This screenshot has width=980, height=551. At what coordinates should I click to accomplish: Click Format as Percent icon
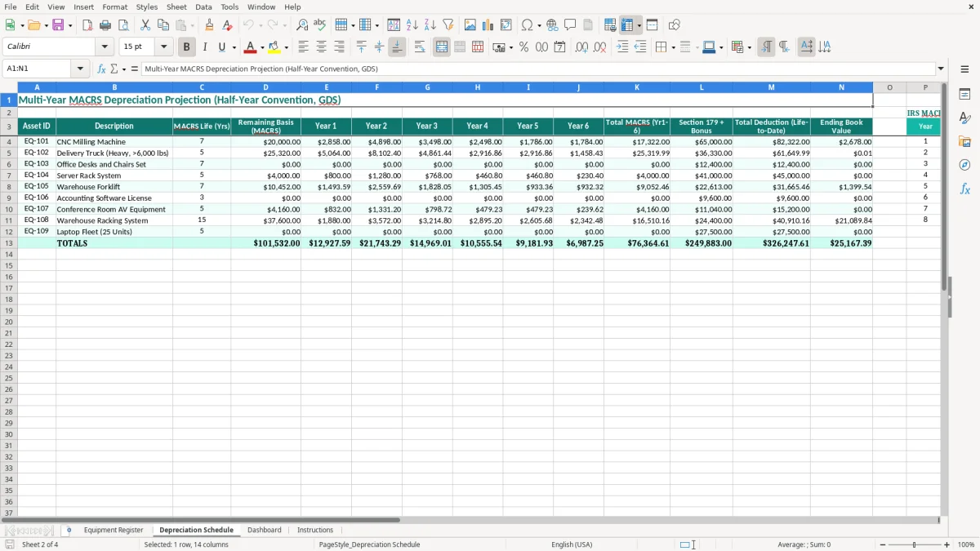(x=524, y=47)
